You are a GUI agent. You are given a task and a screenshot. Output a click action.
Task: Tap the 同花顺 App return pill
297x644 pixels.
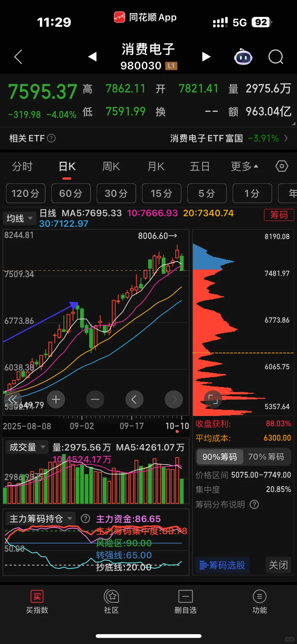[145, 17]
